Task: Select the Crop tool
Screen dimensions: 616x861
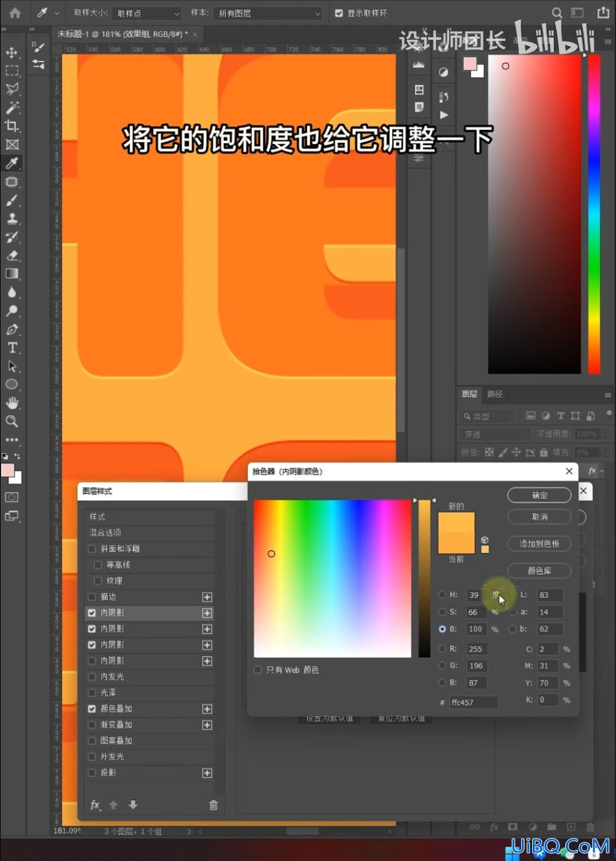Action: pyautogui.click(x=12, y=126)
